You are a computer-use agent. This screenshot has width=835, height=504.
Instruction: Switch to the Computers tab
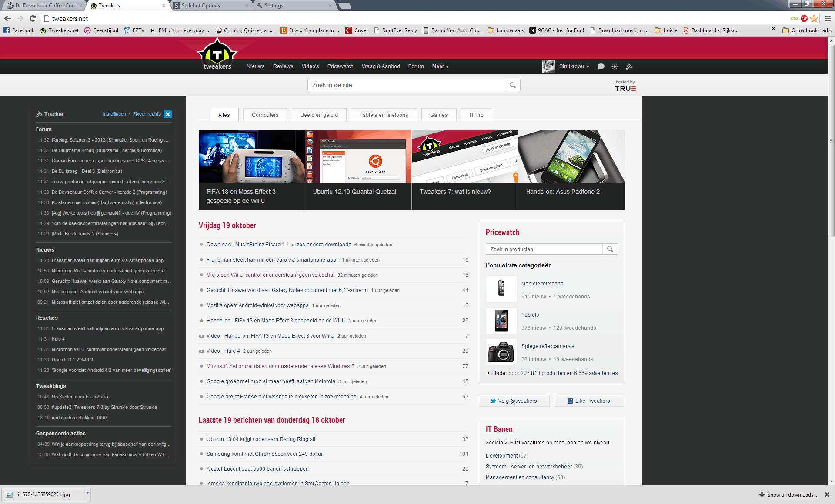(x=265, y=115)
